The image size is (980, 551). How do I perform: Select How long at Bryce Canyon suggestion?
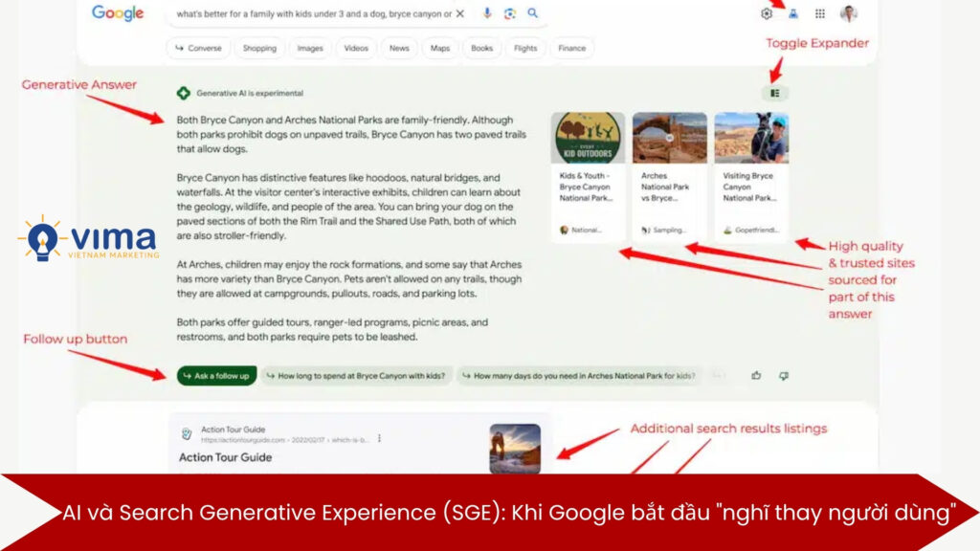[356, 375]
